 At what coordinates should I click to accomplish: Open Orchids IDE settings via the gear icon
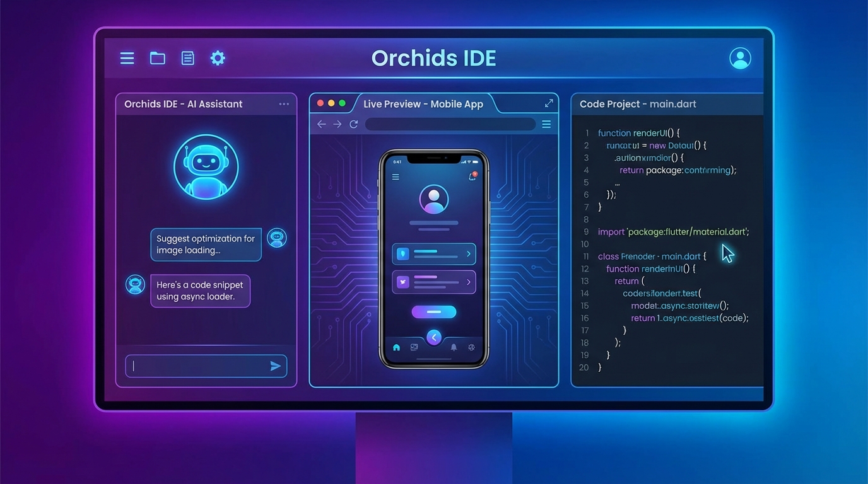click(x=218, y=57)
